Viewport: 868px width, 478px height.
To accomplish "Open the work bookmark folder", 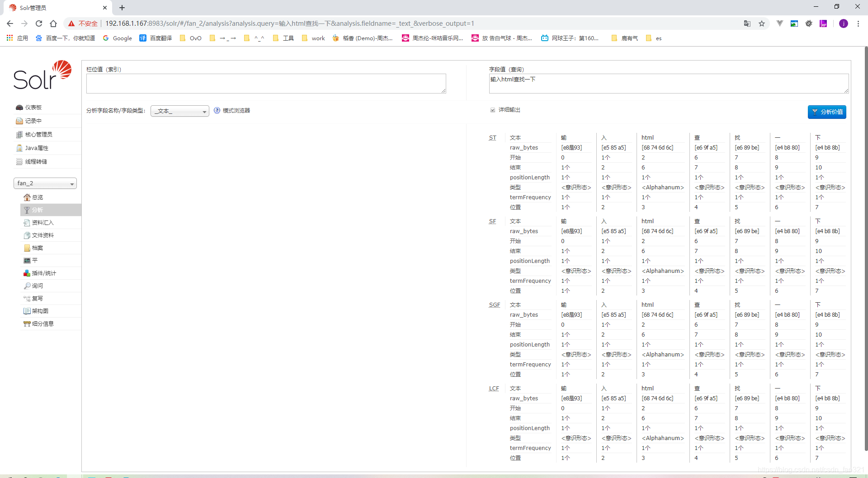I will tap(313, 38).
